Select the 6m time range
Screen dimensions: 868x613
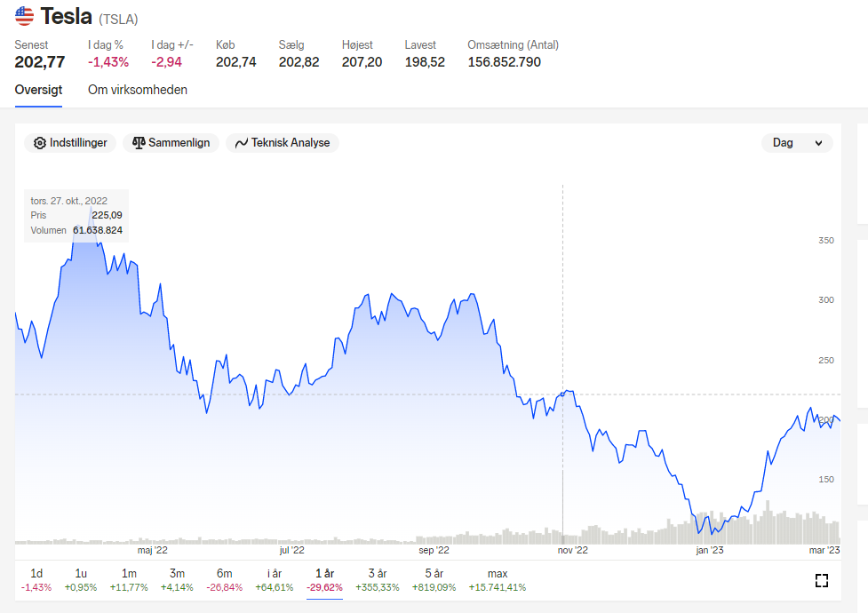pyautogui.click(x=225, y=580)
